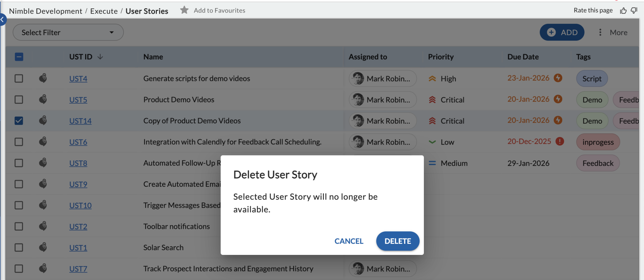
Task: Toggle the header select-all checkbox
Action: [19, 57]
